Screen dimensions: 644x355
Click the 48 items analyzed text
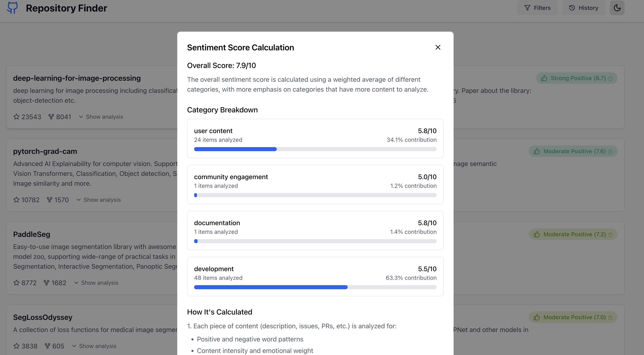[218, 278]
